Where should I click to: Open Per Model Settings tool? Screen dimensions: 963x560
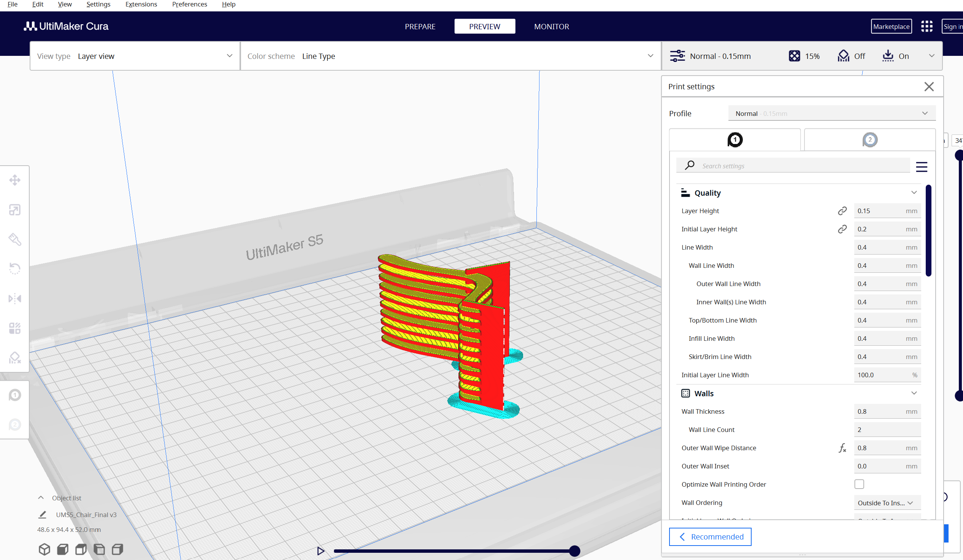(x=15, y=328)
